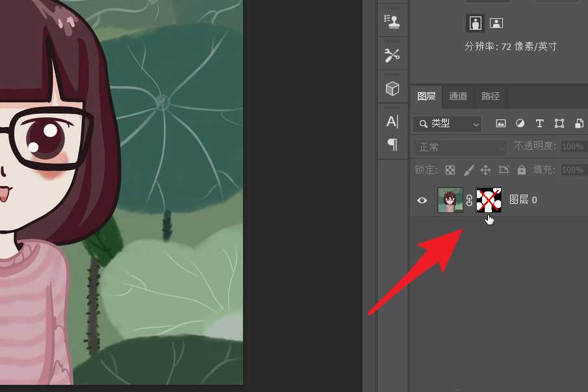Image resolution: width=588 pixels, height=392 pixels.
Task: Select portrait orientation icon
Action: pos(475,23)
